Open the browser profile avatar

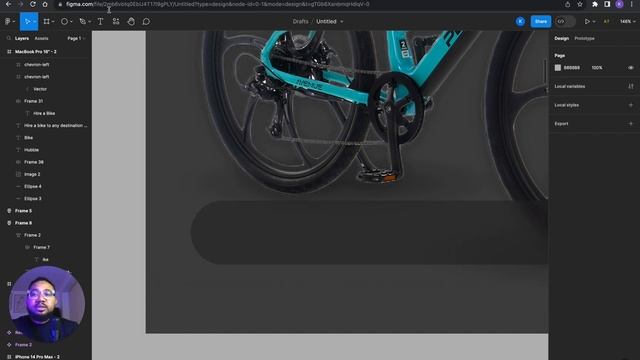620,4
